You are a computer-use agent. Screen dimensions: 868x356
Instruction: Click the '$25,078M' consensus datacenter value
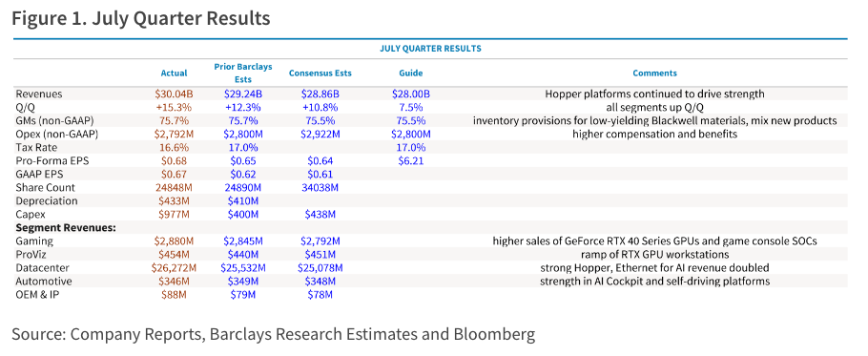(320, 268)
